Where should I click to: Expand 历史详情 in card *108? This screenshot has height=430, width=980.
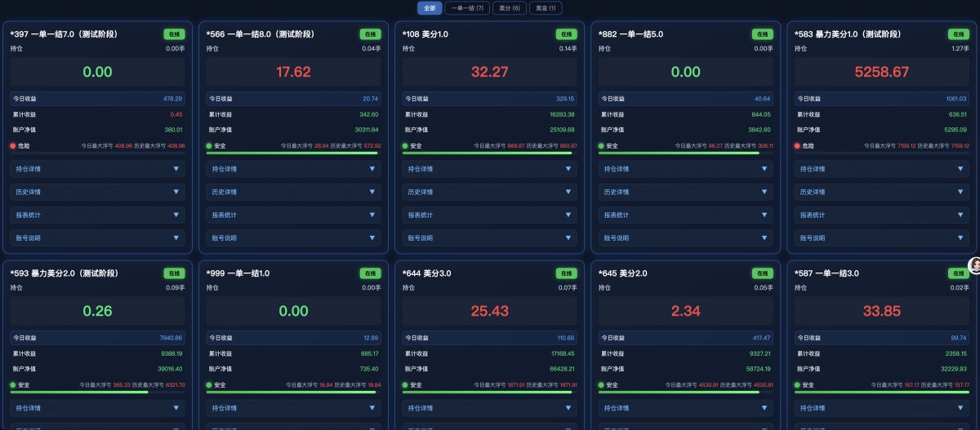489,192
